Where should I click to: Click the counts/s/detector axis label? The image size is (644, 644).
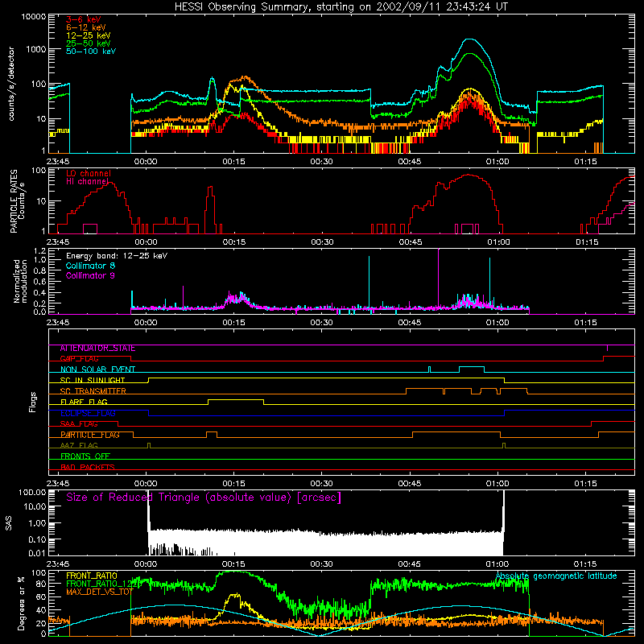[x=11, y=84]
